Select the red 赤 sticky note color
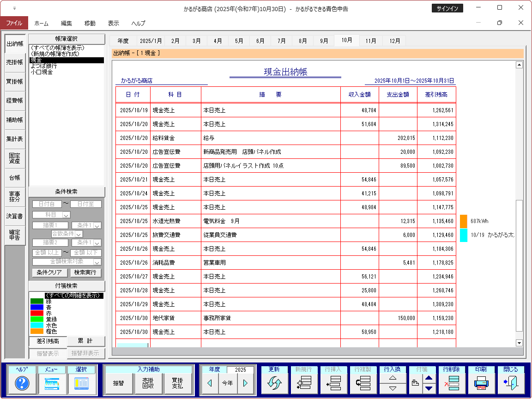Screen dimensions: 532x399 (x=48, y=313)
